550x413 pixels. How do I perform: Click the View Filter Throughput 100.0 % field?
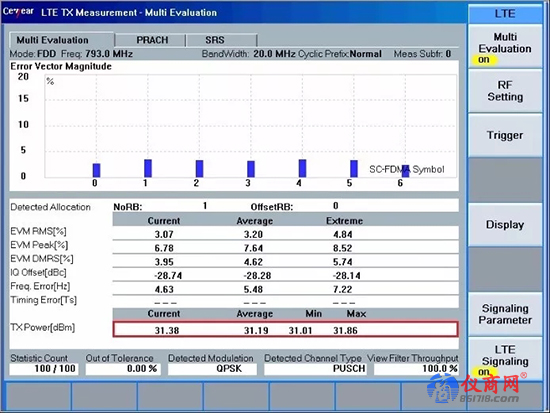click(416, 369)
